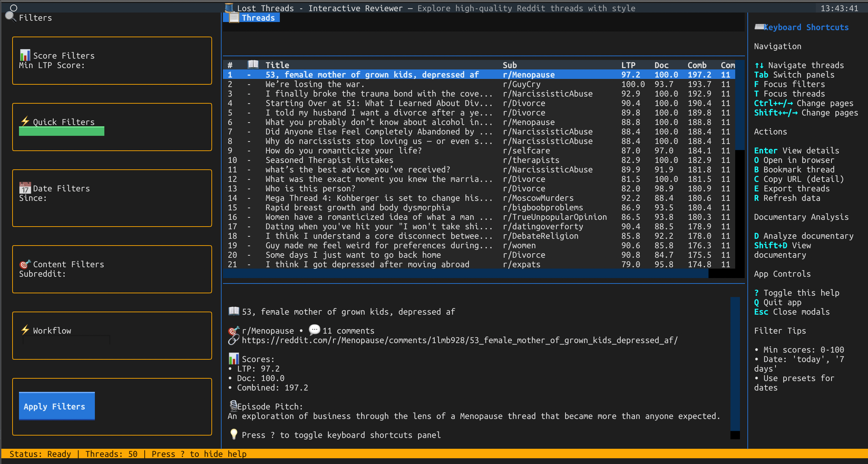Sort table by LTP column header
The width and height of the screenshot is (868, 464).
(628, 65)
